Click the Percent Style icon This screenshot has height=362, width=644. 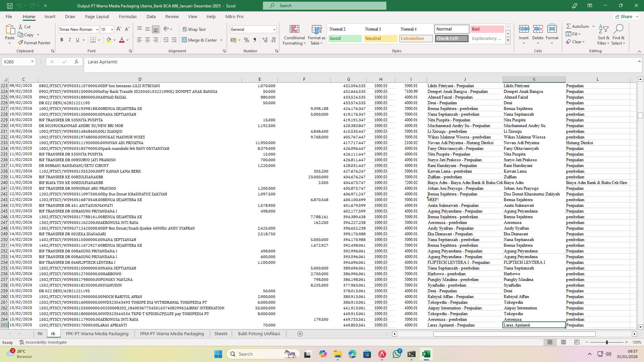[x=247, y=40]
